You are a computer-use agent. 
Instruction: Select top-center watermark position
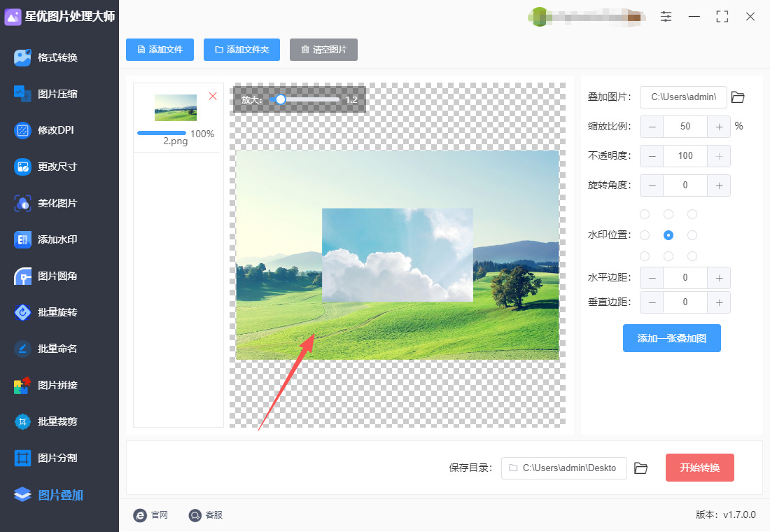[668, 214]
